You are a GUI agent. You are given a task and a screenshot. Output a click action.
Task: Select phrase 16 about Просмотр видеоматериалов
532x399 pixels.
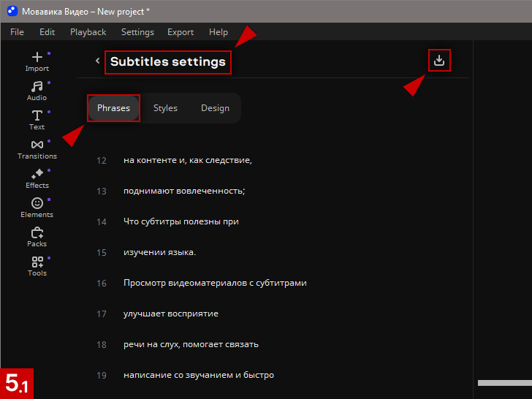pos(215,283)
